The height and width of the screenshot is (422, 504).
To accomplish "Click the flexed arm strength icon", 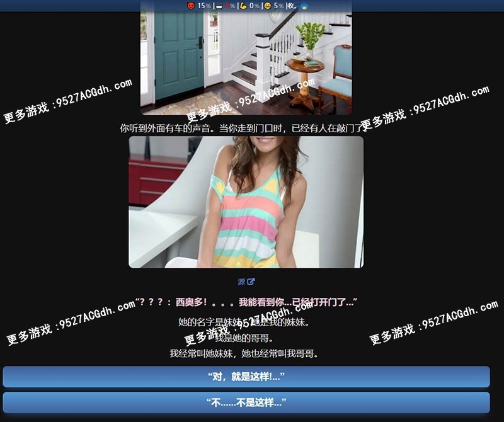I will 243,6.
